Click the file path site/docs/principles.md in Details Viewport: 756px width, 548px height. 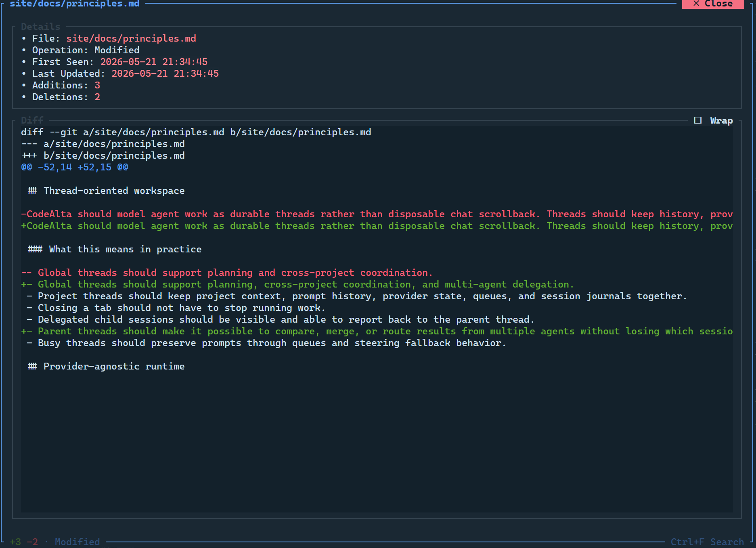131,38
